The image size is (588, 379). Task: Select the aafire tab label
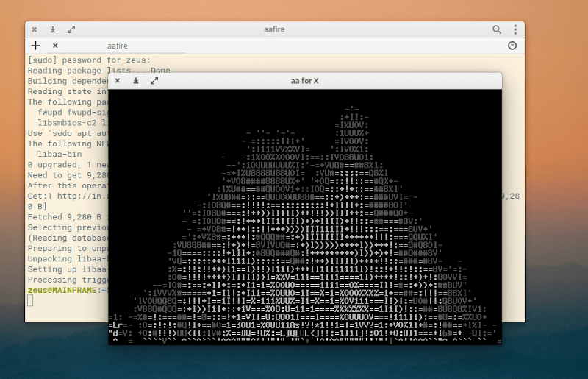click(118, 46)
